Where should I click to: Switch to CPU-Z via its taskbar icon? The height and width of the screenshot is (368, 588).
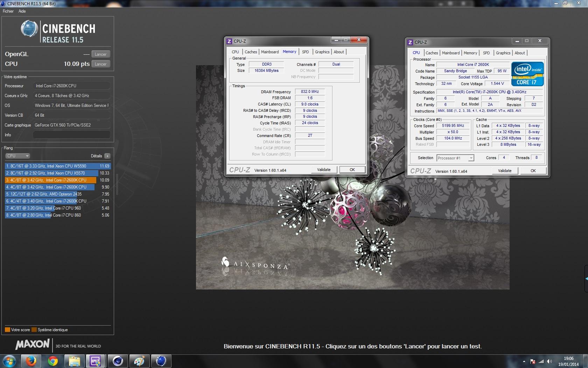coord(96,361)
